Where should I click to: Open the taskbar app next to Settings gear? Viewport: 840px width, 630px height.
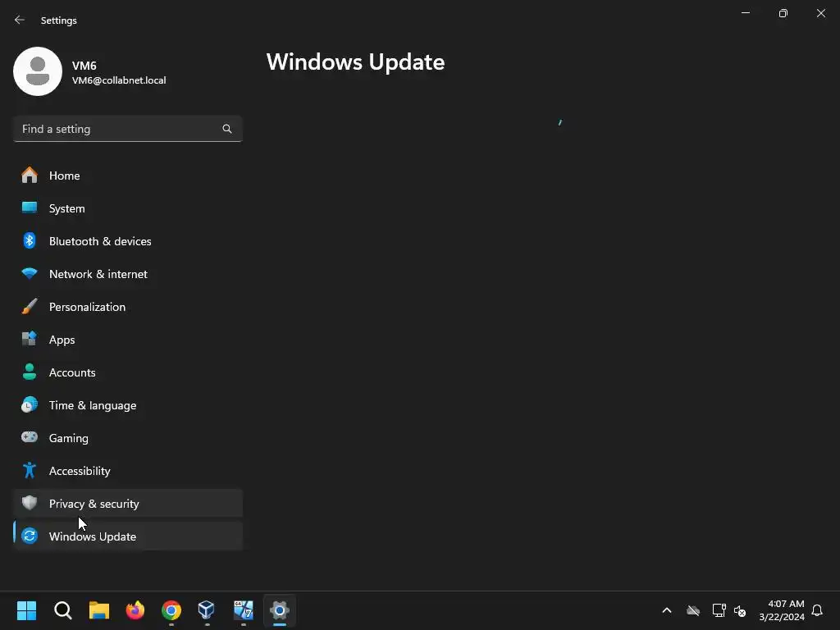click(243, 610)
